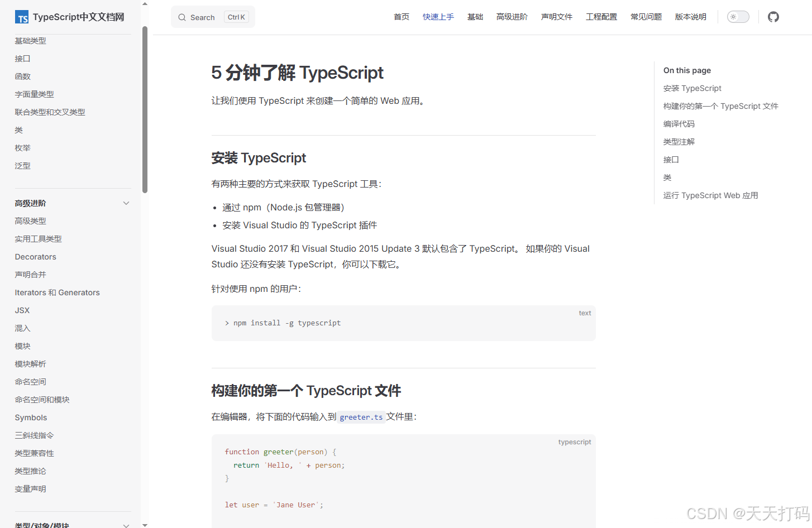Click the 5 分钟了解 TypeScript page title
This screenshot has height=528, width=812.
[298, 73]
